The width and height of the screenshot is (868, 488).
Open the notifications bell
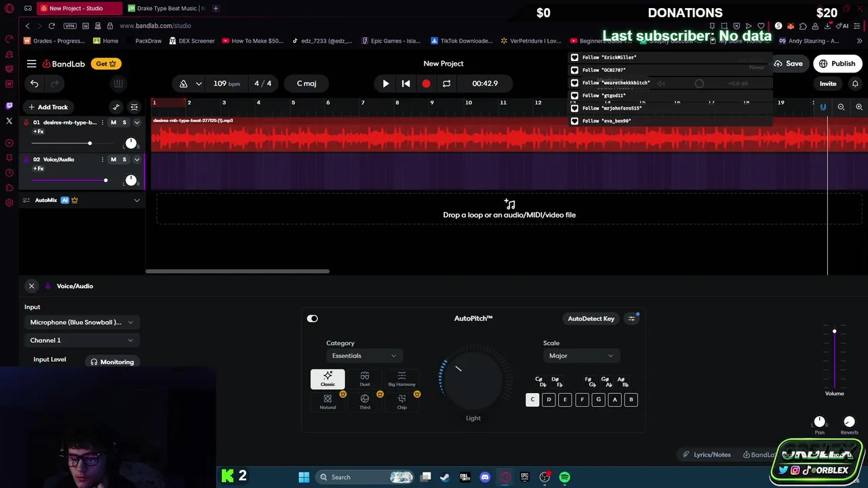point(855,83)
